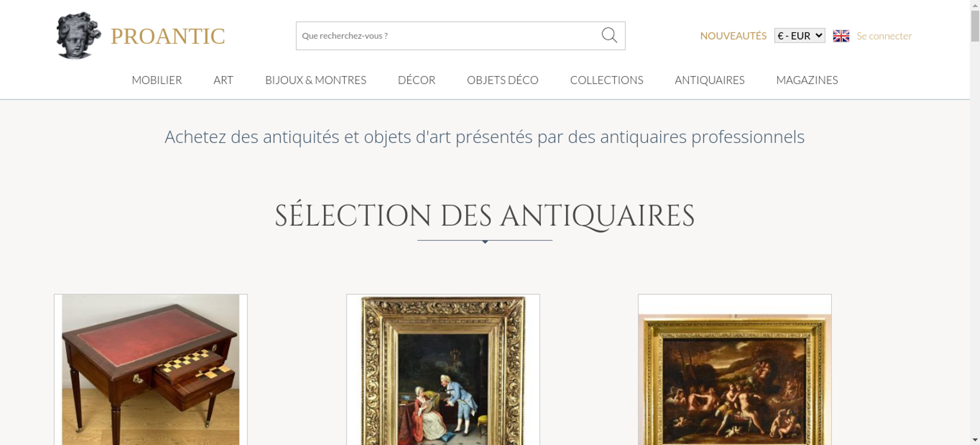Open the BIJOUX & MONTRES menu
Image resolution: width=980 pixels, height=445 pixels.
click(x=316, y=80)
